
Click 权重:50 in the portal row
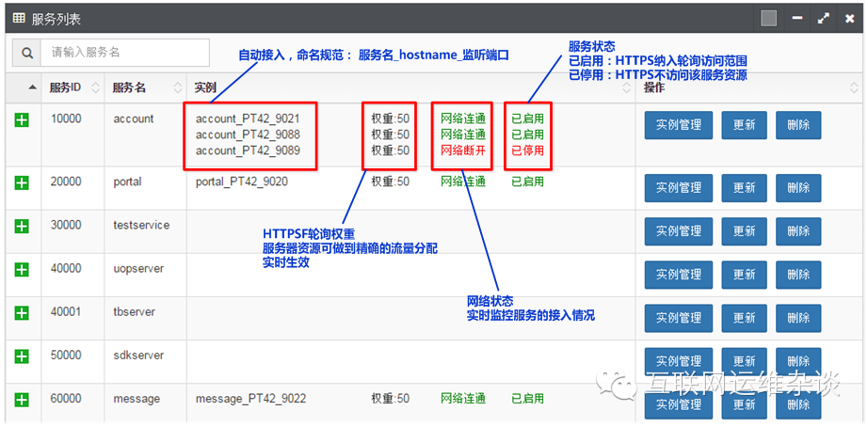coord(391,182)
